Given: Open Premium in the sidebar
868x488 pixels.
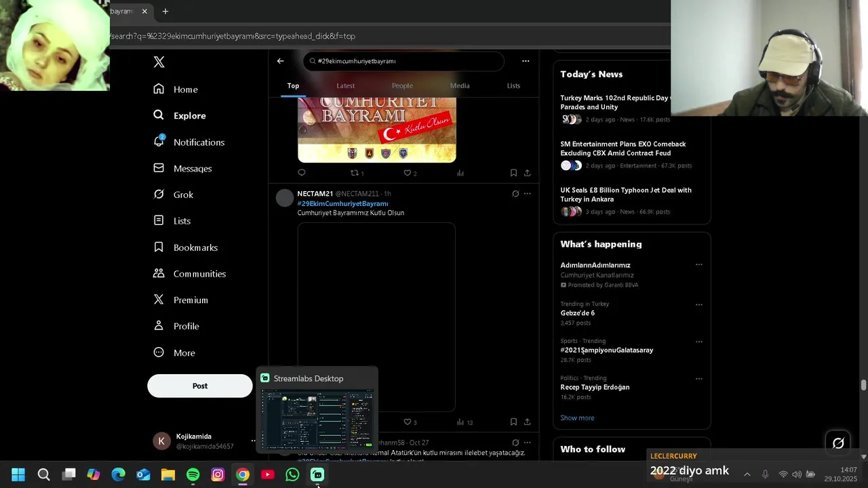Looking at the screenshot, I should (x=181, y=300).
